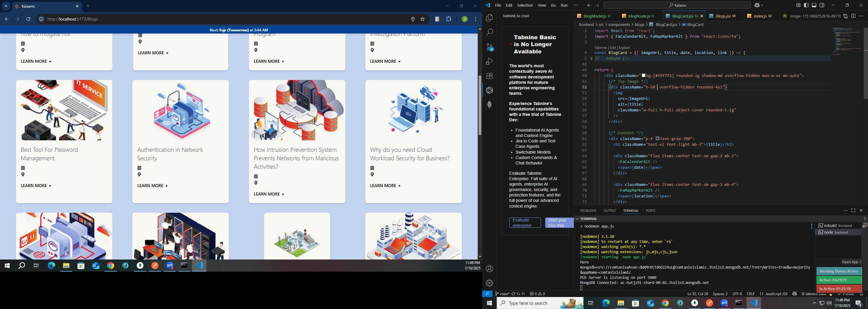Open Source Control view with badge

[x=489, y=47]
